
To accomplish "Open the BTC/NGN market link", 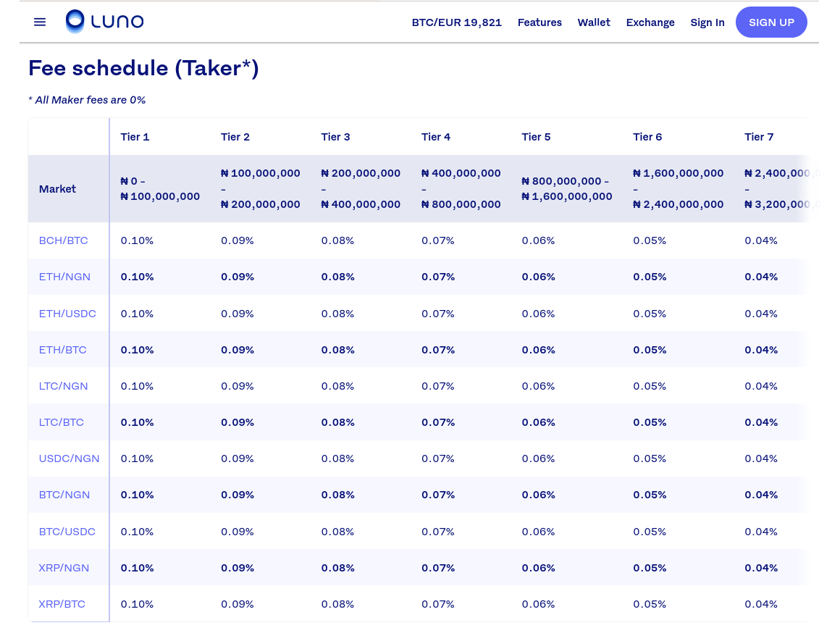I will pos(64,495).
